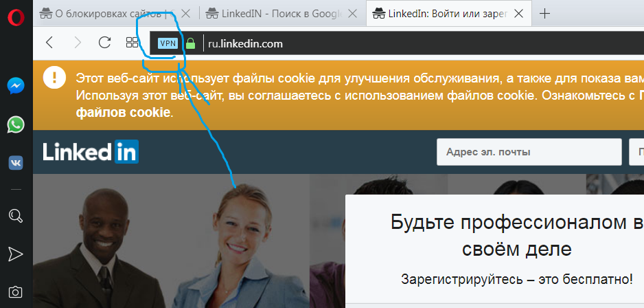Click the cookie warning exclamation icon
Screen dimensions: 644x308
[x=55, y=77]
